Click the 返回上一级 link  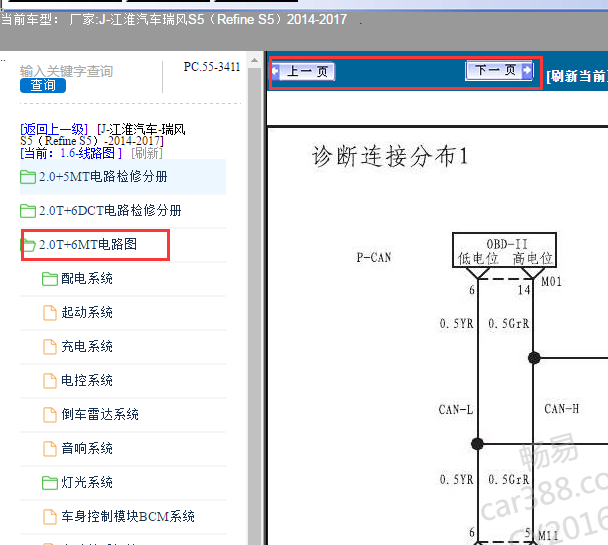pyautogui.click(x=54, y=129)
